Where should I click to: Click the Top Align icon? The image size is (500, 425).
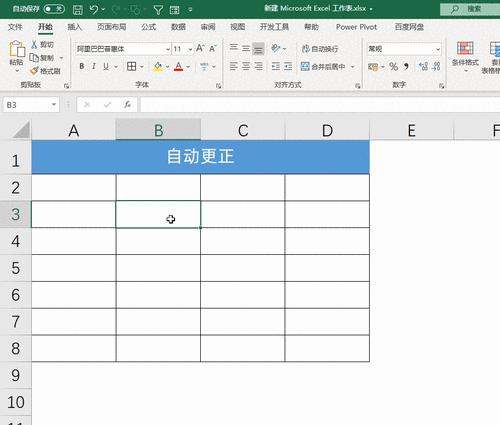(234, 49)
